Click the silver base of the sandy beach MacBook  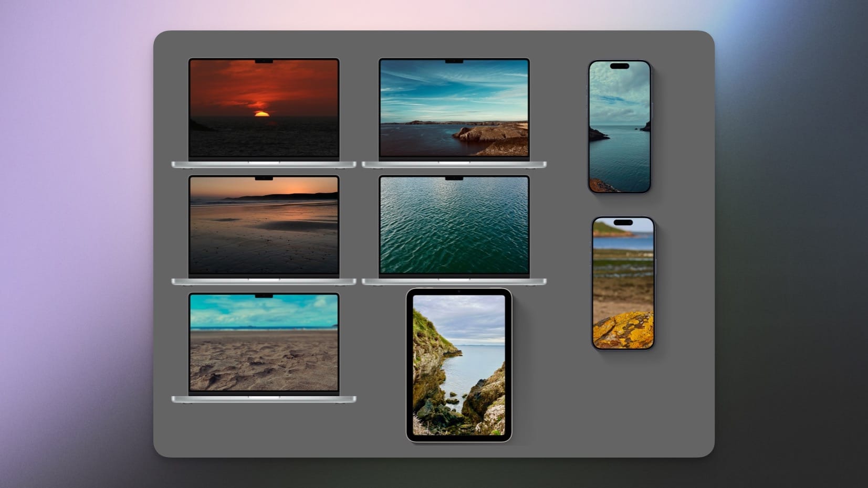[264, 399]
